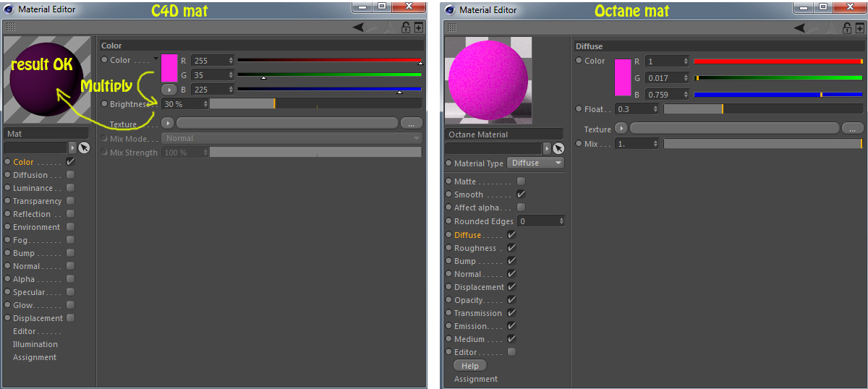Screen dimensions: 868x389
Task: Open the Assignment tab in Octane mat
Action: pyautogui.click(x=475, y=378)
